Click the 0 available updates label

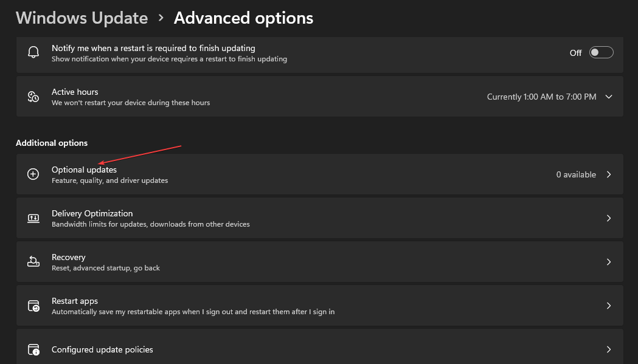tap(576, 174)
